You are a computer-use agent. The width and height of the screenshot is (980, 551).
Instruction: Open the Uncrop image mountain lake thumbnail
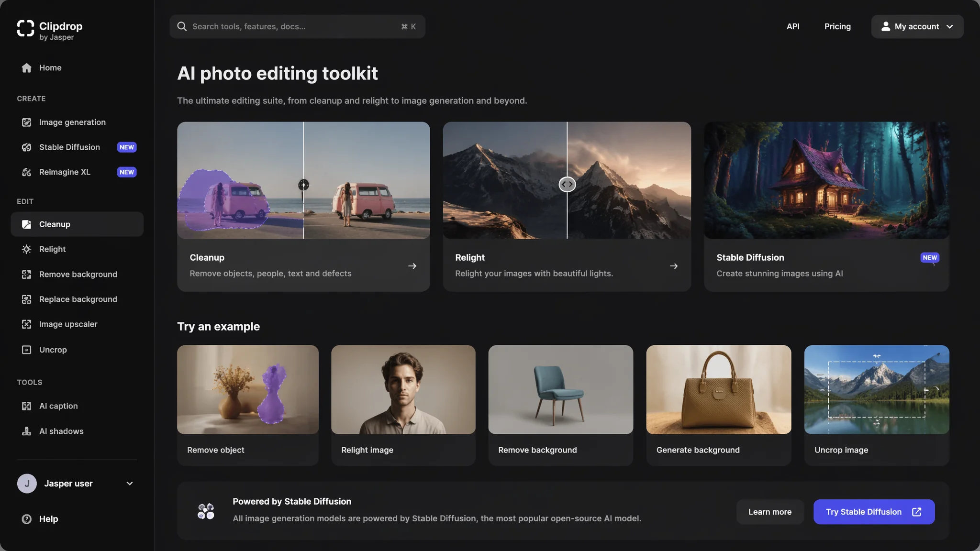(x=877, y=389)
